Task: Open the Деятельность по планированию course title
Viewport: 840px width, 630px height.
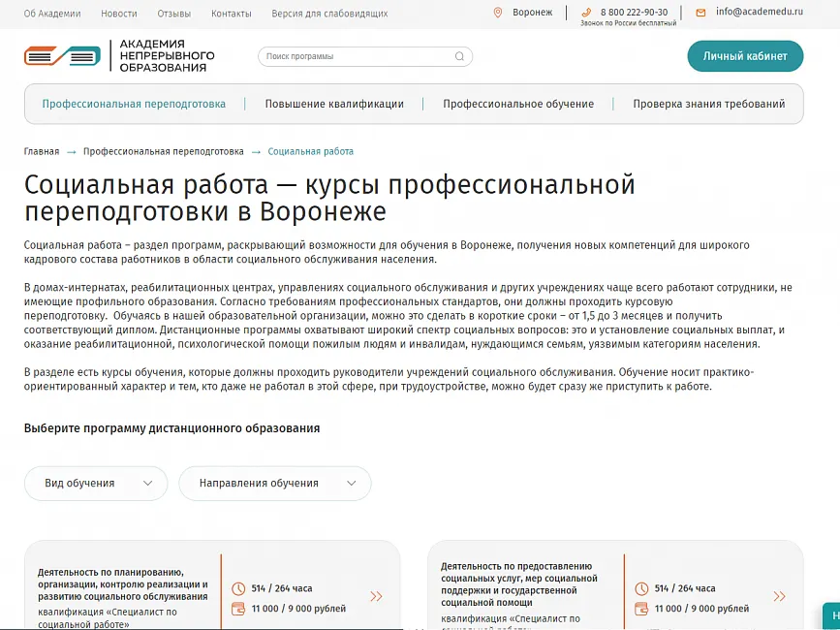Action: coord(123,584)
